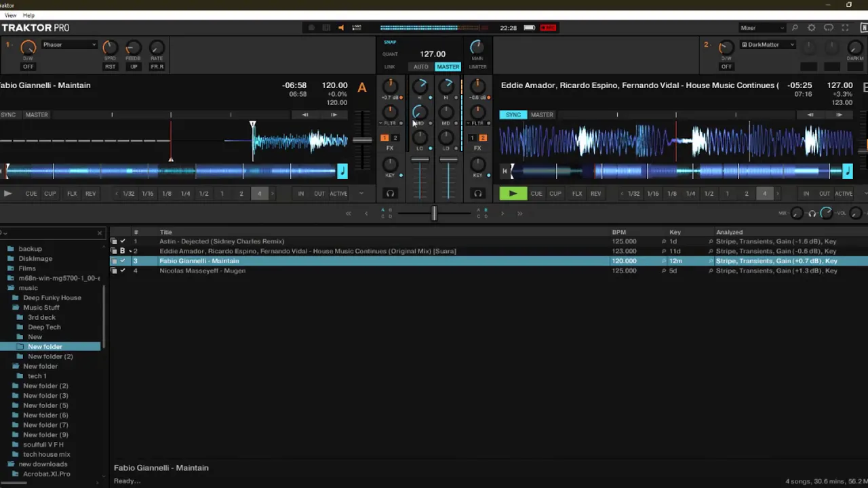868x488 pixels.
Task: Enable SYNC on deck A
Action: (x=8, y=115)
